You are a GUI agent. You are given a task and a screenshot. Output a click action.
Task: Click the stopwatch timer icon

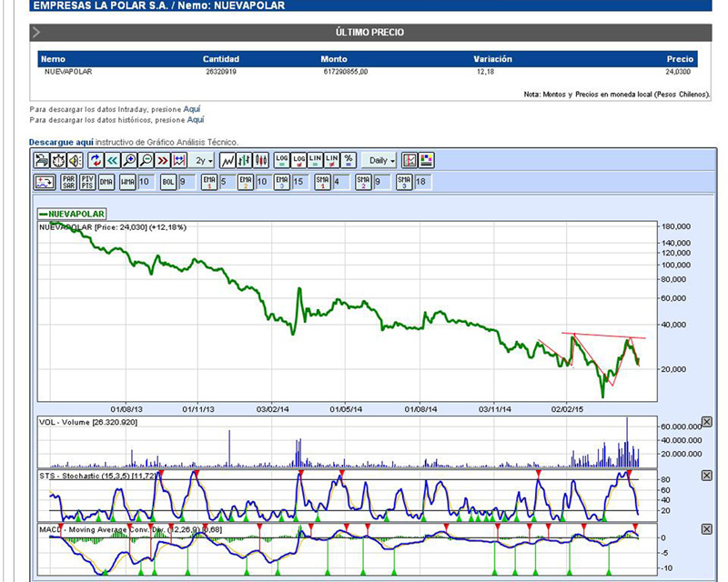pyautogui.click(x=58, y=161)
